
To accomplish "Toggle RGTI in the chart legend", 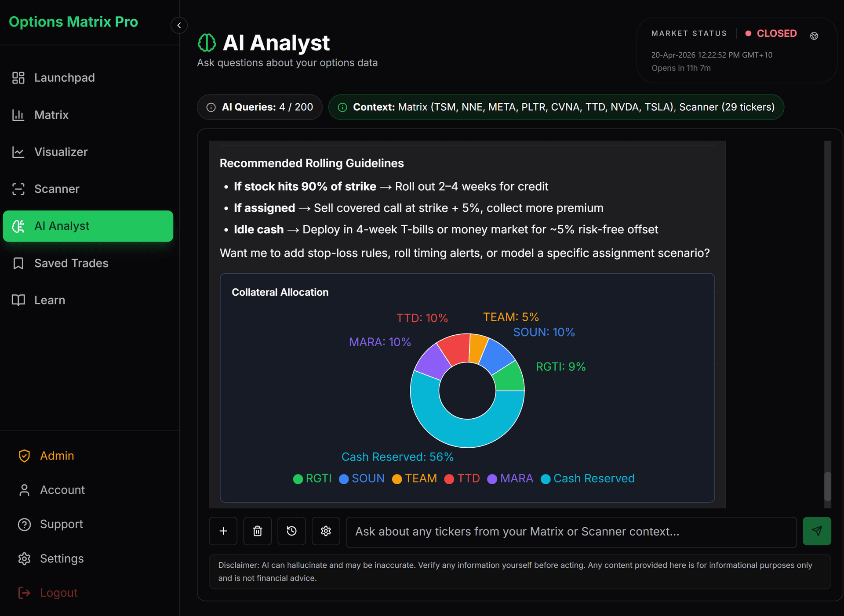I will 313,478.
